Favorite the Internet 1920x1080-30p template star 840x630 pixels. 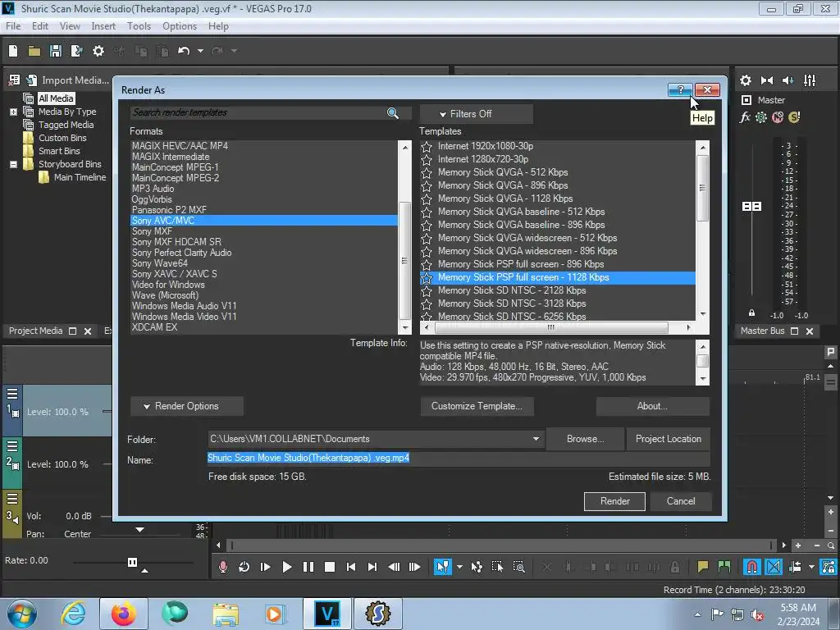(427, 146)
